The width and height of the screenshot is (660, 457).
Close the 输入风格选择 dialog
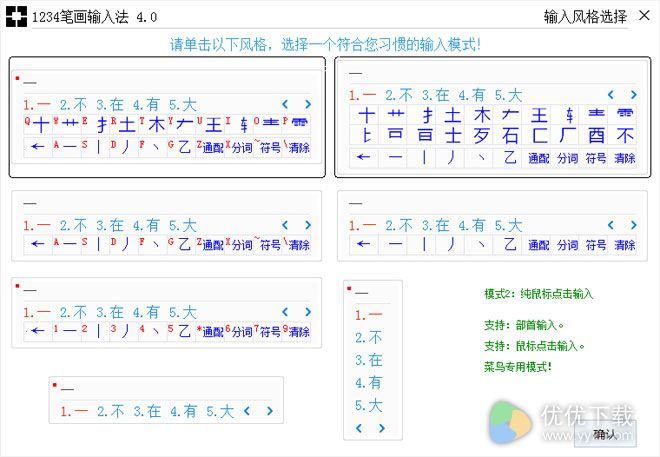click(x=644, y=16)
